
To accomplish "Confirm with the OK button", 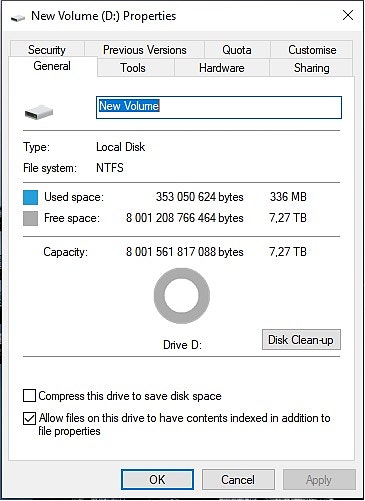I will coord(157,480).
